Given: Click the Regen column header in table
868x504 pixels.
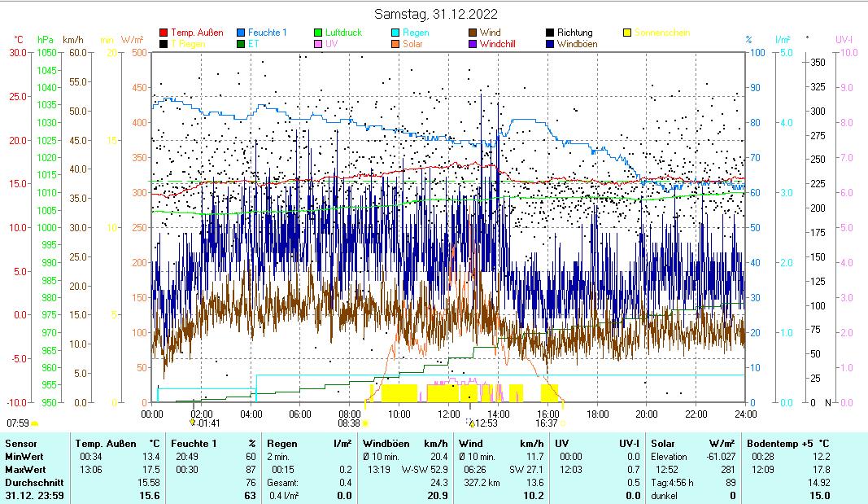Looking at the screenshot, I should [x=281, y=443].
